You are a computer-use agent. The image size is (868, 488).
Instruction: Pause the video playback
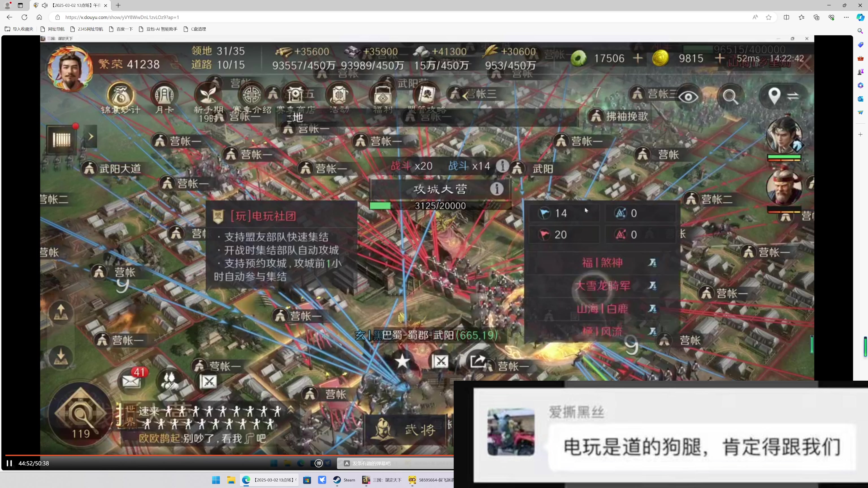pyautogui.click(x=9, y=463)
